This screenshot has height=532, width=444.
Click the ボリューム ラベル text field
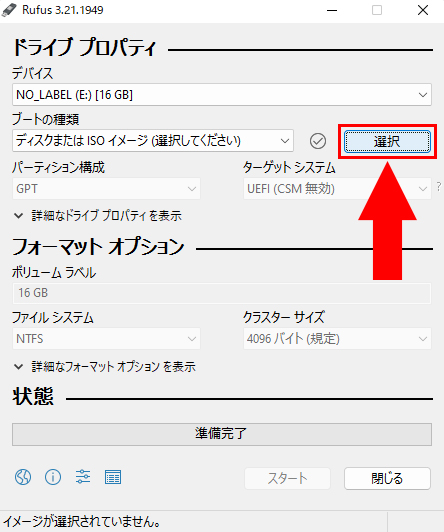(222, 293)
